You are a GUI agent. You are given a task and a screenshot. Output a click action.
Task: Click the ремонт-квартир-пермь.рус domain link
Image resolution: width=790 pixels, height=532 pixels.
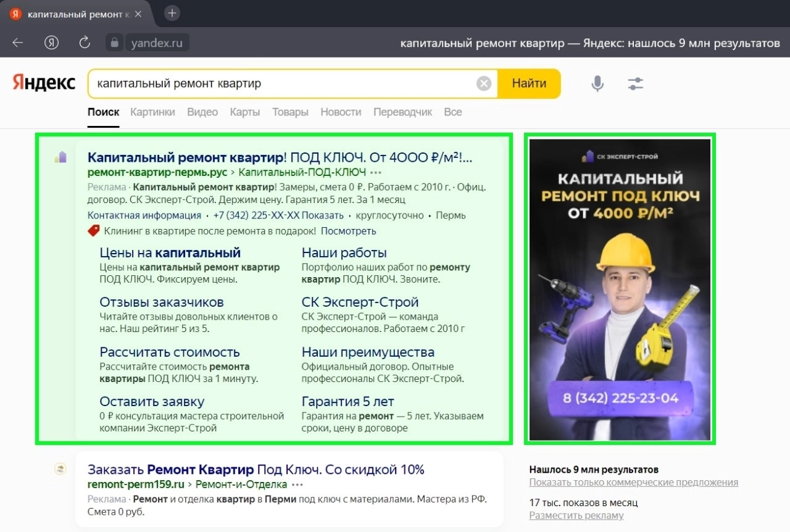click(x=157, y=172)
